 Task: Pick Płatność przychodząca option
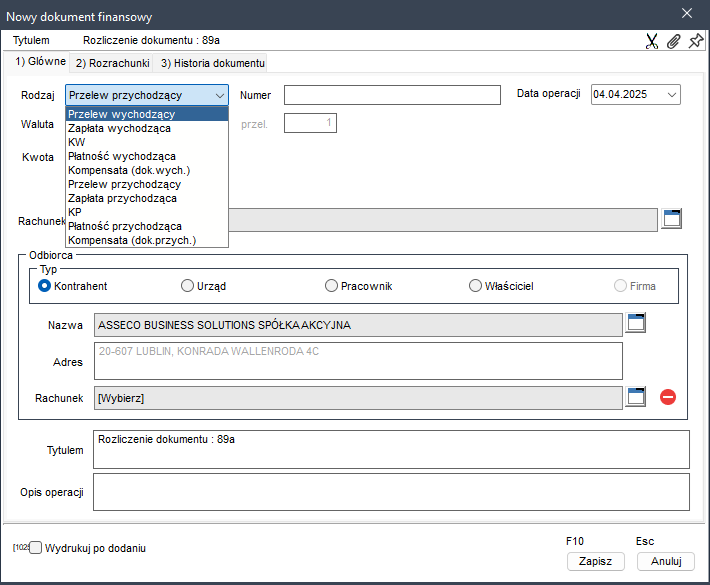click(147, 226)
